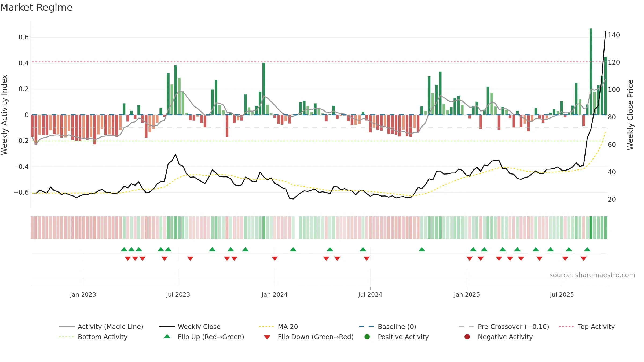Image resolution: width=644 pixels, height=362 pixels.
Task: Click the last red Flip Down marker after Jul 2025
Action: 583,258
